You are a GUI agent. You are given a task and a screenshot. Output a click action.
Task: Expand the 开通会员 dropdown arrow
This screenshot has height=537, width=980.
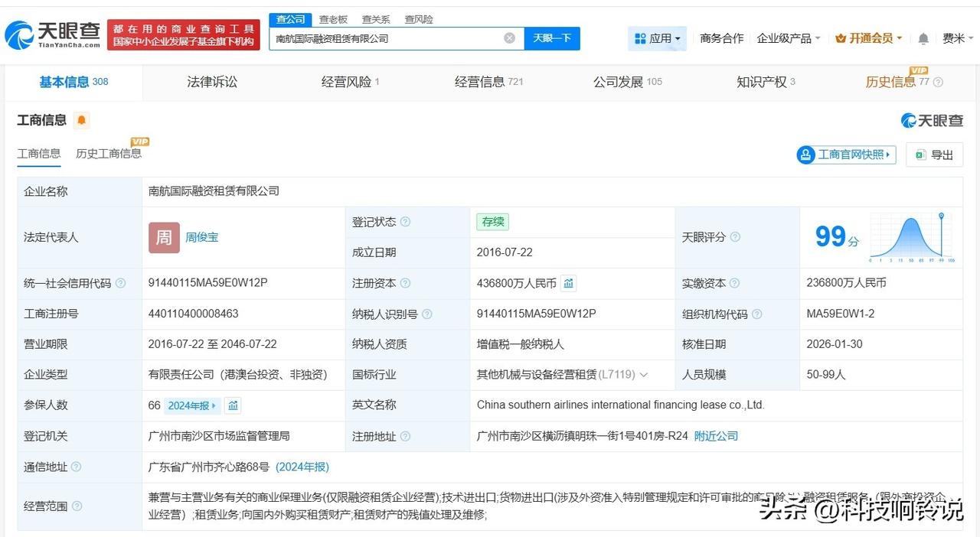click(899, 38)
